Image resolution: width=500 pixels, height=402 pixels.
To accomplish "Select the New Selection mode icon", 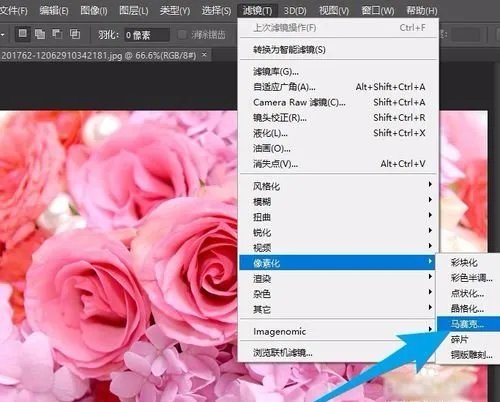I will (x=22, y=34).
